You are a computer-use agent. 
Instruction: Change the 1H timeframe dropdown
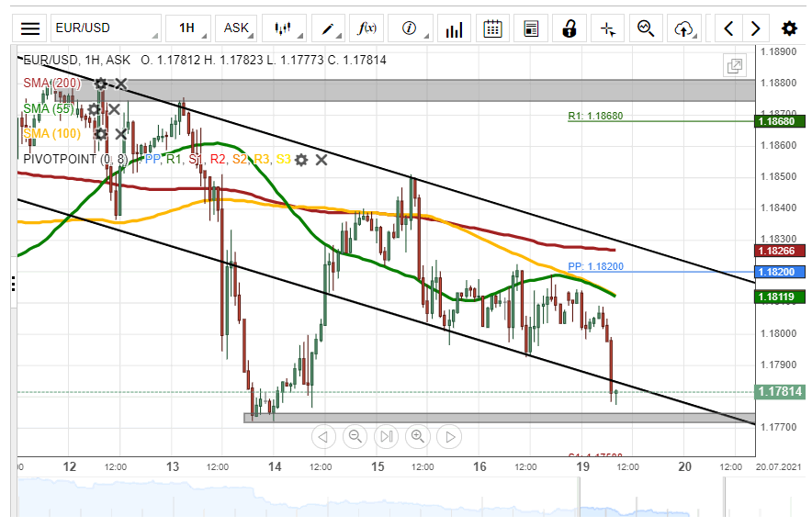coord(188,28)
